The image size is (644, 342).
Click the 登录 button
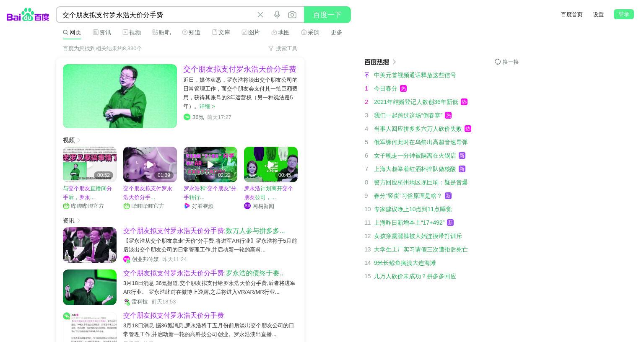coord(624,14)
